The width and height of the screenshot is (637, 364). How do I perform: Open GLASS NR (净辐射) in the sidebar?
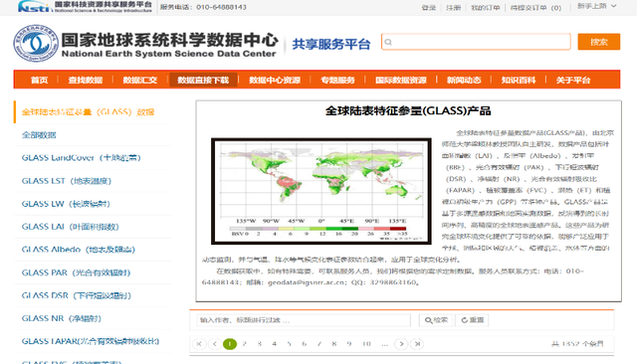click(62, 318)
